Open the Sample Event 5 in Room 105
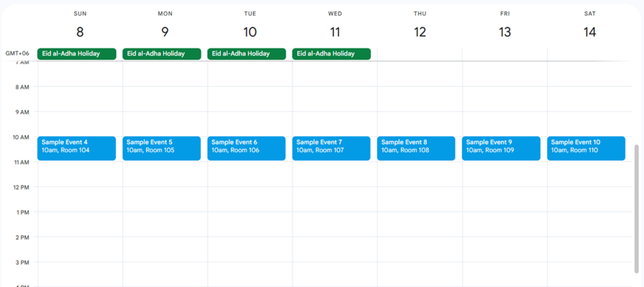 tap(161, 148)
